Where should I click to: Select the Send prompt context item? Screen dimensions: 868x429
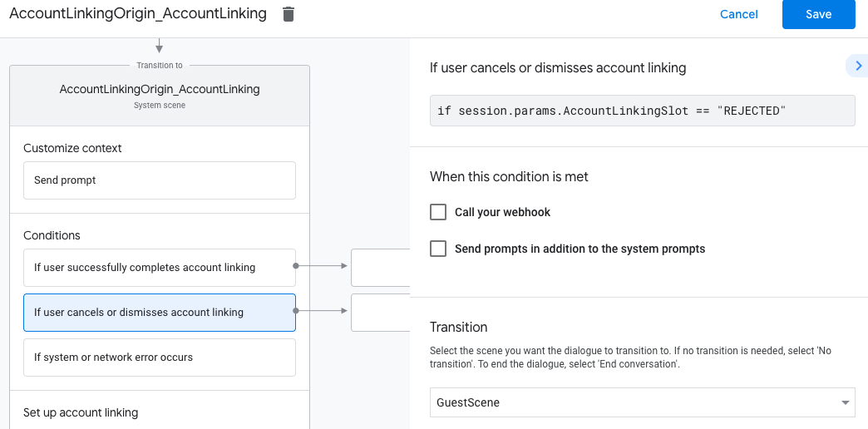(x=159, y=180)
